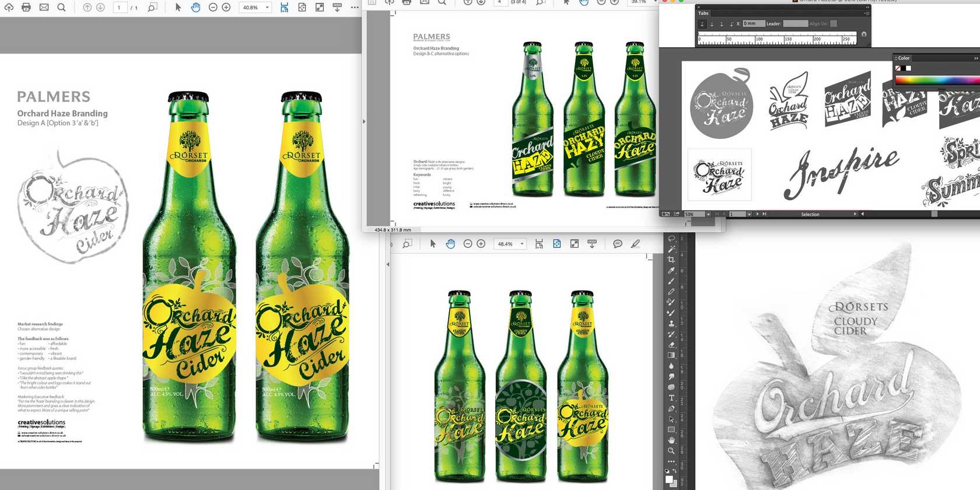The image size is (980, 490).
Task: Go to next page in left PDF window
Action: [100, 7]
